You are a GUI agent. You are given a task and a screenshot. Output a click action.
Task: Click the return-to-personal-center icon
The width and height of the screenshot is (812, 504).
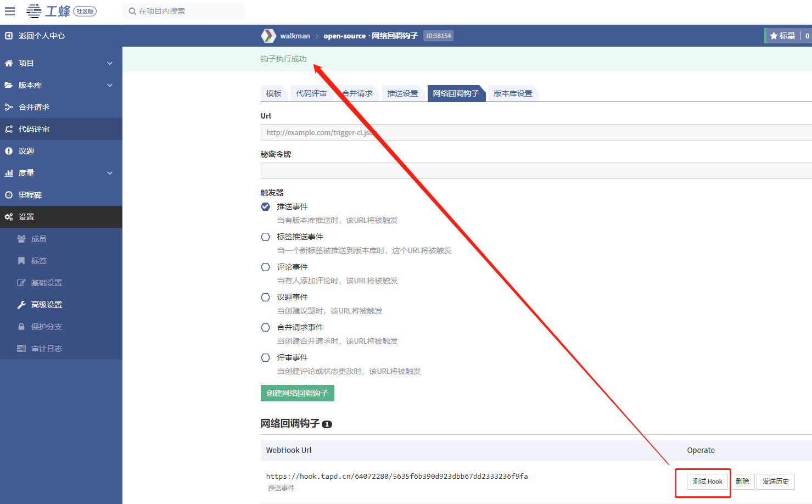click(x=9, y=36)
